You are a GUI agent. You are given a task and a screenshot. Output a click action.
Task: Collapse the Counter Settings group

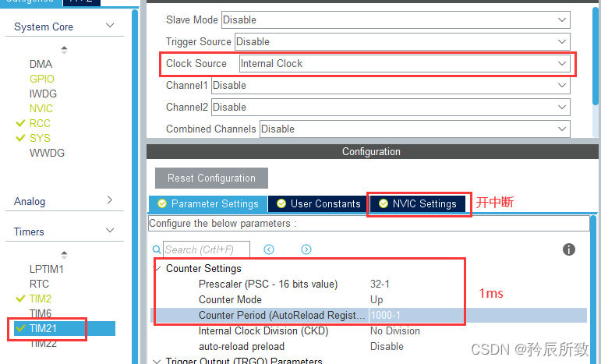click(x=158, y=268)
